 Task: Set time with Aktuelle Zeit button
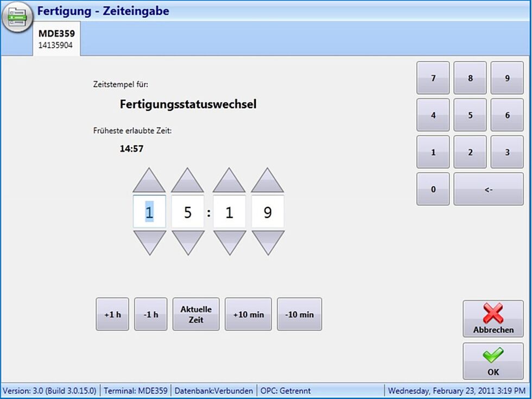pyautogui.click(x=196, y=314)
